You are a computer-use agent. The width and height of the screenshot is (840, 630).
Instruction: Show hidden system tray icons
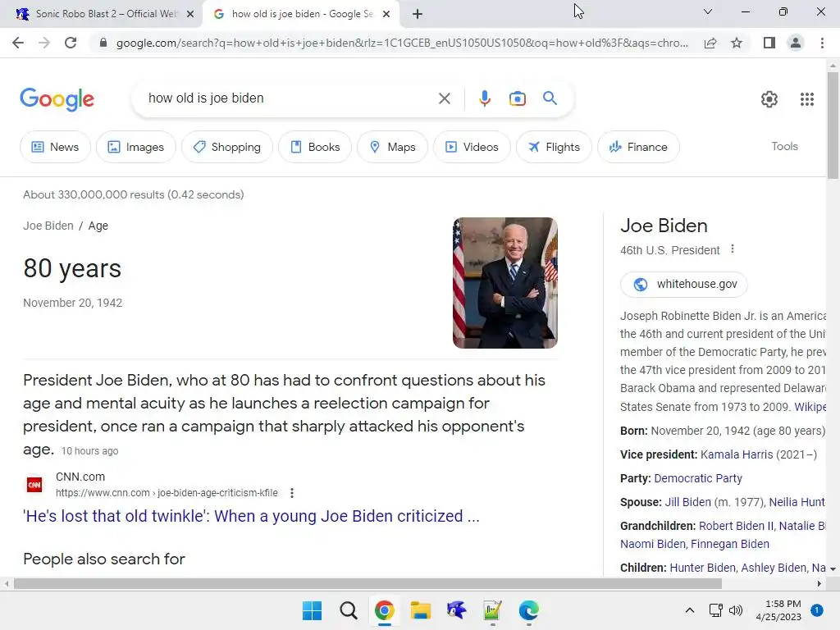690,610
